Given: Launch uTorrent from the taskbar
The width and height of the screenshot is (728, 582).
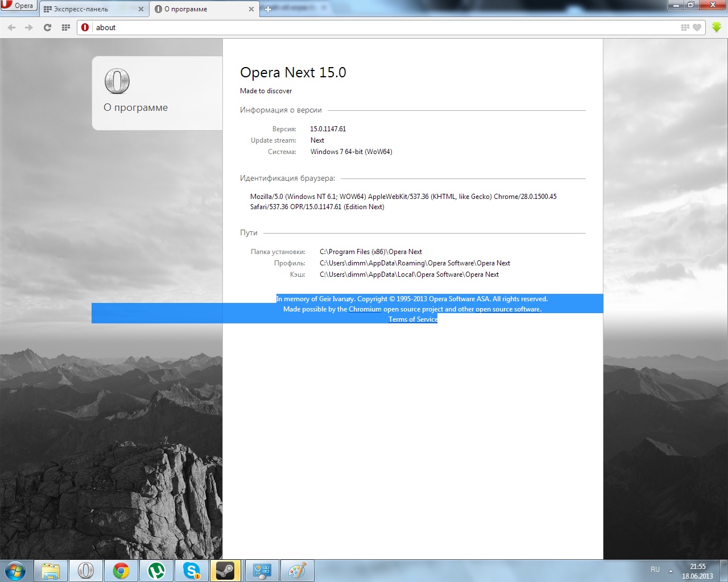Looking at the screenshot, I should pos(156,571).
